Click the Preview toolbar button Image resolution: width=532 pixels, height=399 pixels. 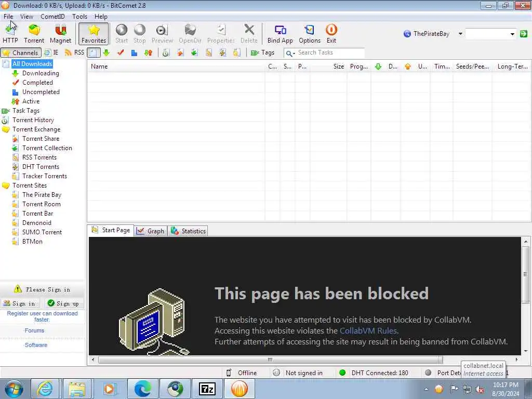[x=162, y=34]
